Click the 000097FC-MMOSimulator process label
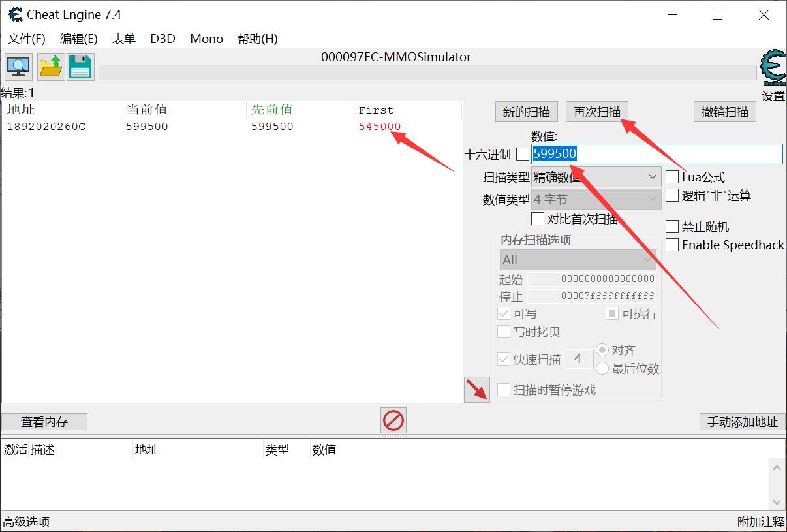This screenshot has height=532, width=787. pyautogui.click(x=396, y=57)
